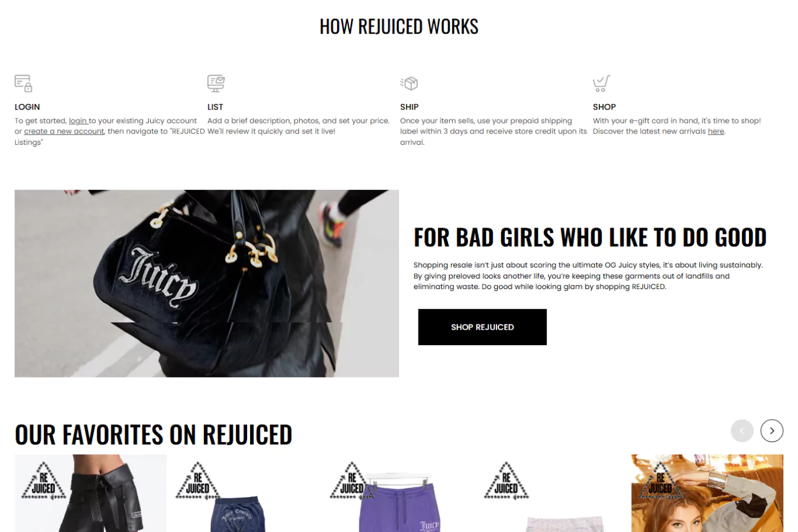Follow the 'here' new arrivals link
Screen dimensions: 798x532
click(716, 131)
